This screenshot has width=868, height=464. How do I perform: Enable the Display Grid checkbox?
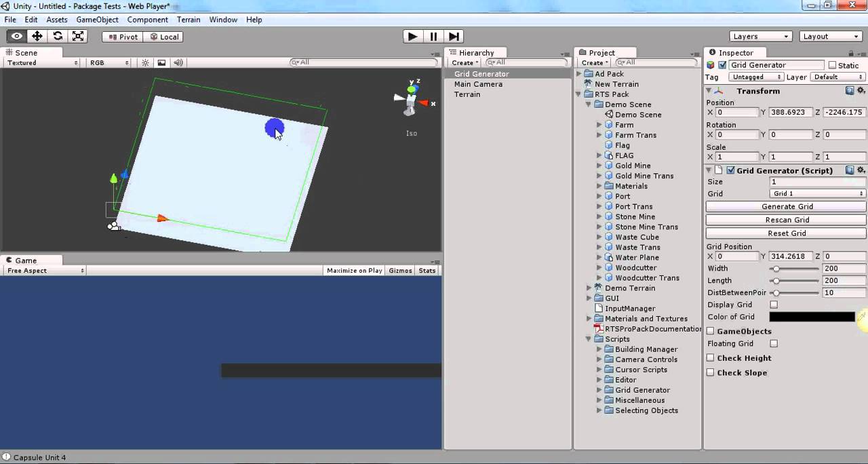point(774,305)
